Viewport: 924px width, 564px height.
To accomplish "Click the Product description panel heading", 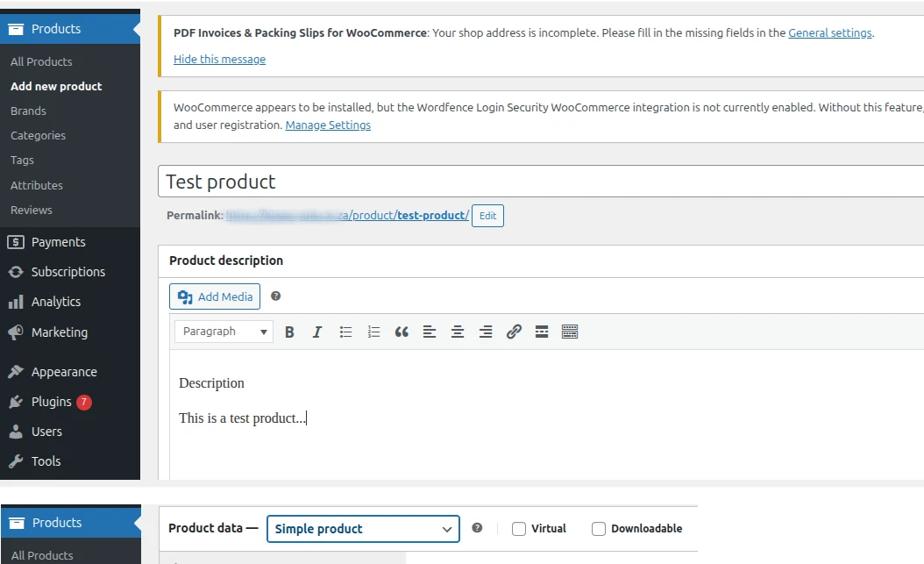I will point(225,261).
